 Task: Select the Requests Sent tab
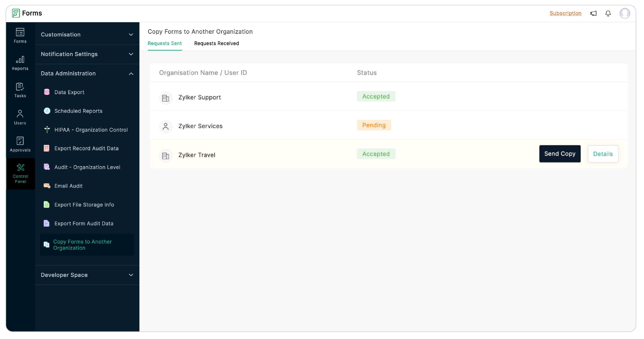pyautogui.click(x=164, y=43)
